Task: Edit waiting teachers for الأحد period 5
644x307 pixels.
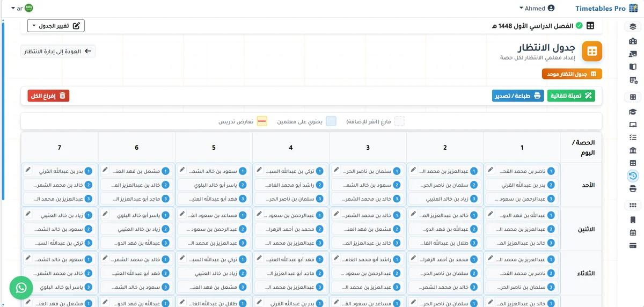Action: coord(182,170)
